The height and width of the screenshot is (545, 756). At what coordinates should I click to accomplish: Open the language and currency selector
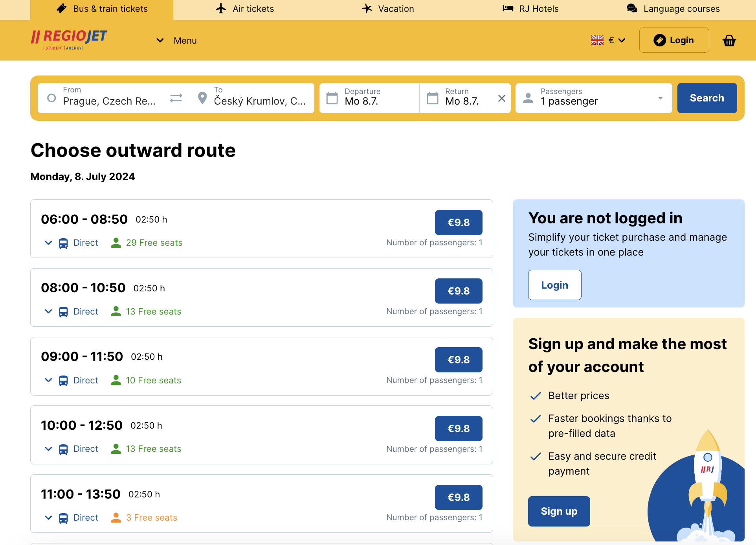tap(608, 40)
